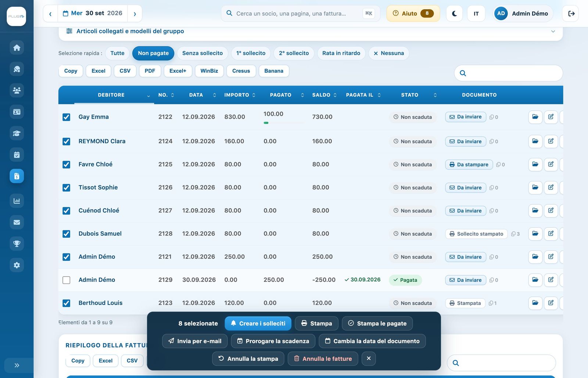Open the settings gear in sidebar

pos(17,265)
